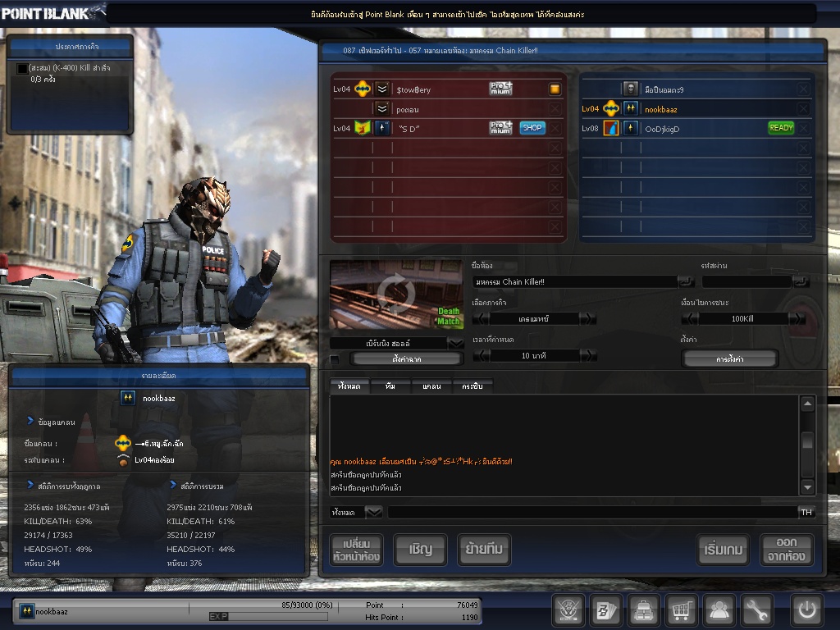This screenshot has width=840, height=630.
Task: Click $tow$ery's clan emblem icon
Action: click(363, 89)
